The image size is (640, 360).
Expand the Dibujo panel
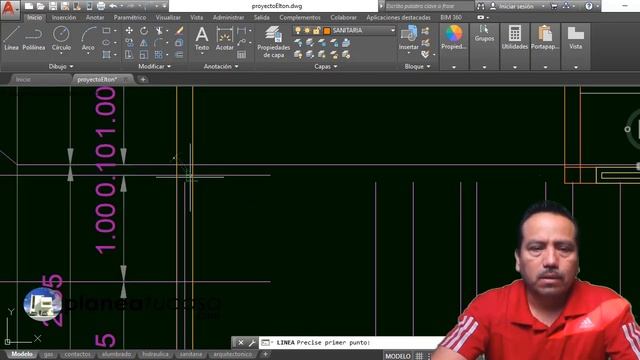pos(61,66)
